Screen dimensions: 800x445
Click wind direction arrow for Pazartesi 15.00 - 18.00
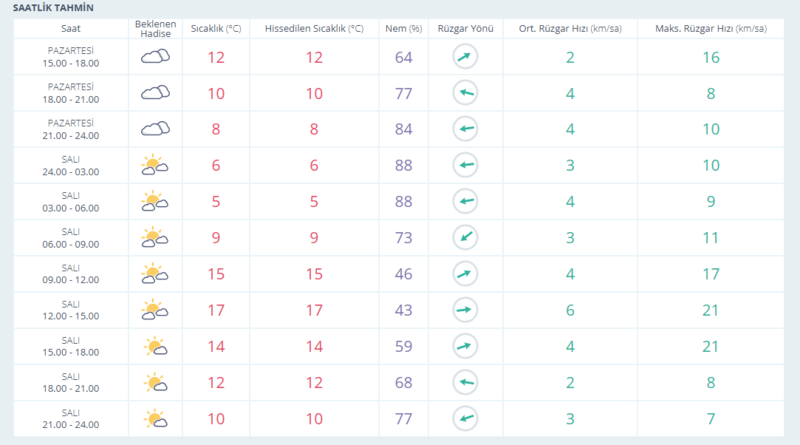point(465,58)
